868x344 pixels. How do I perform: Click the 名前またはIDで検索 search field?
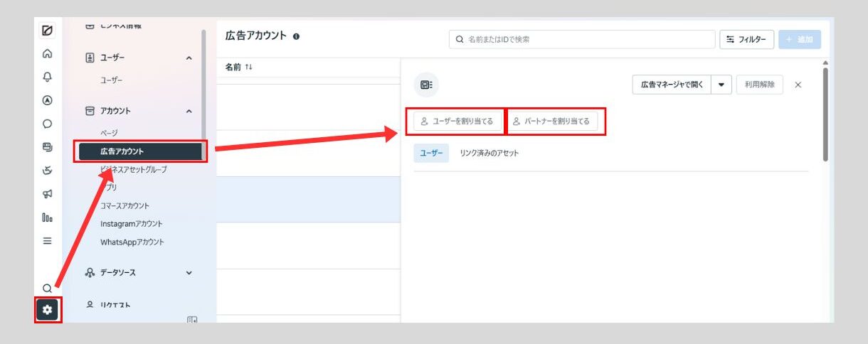583,39
